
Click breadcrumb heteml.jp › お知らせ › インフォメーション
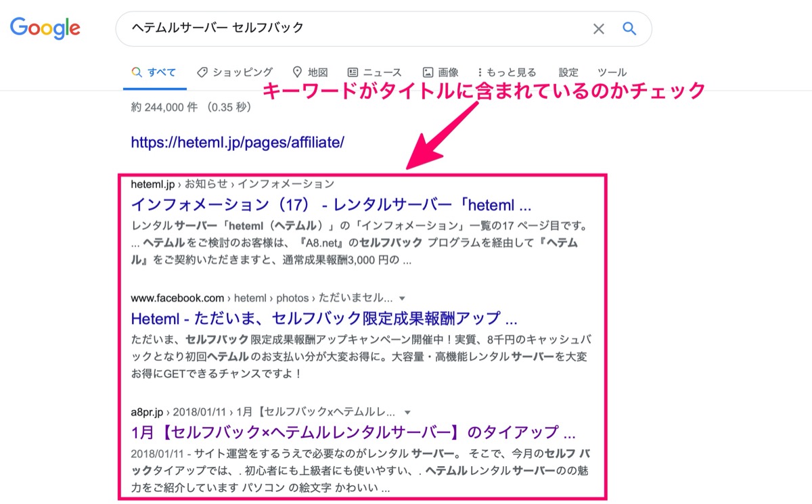tap(233, 184)
